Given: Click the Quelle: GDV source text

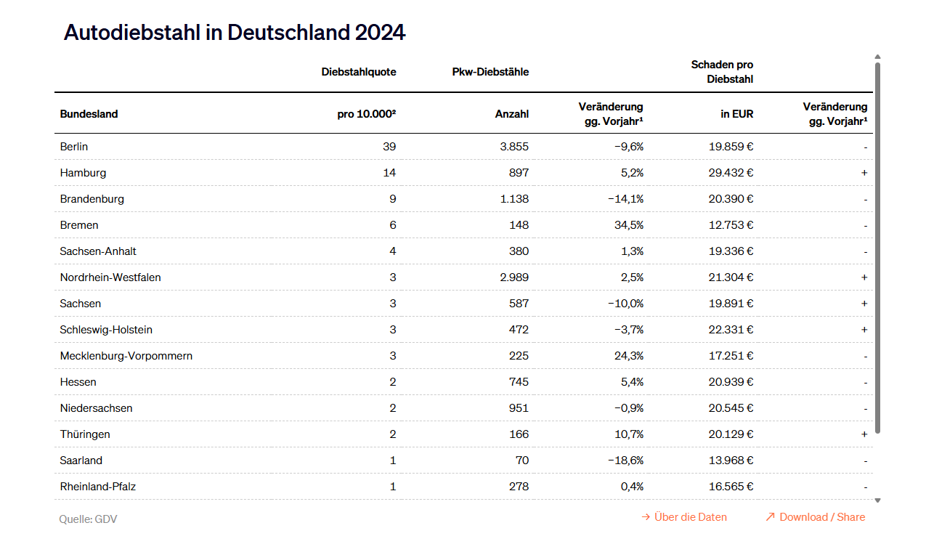Looking at the screenshot, I should [88, 519].
